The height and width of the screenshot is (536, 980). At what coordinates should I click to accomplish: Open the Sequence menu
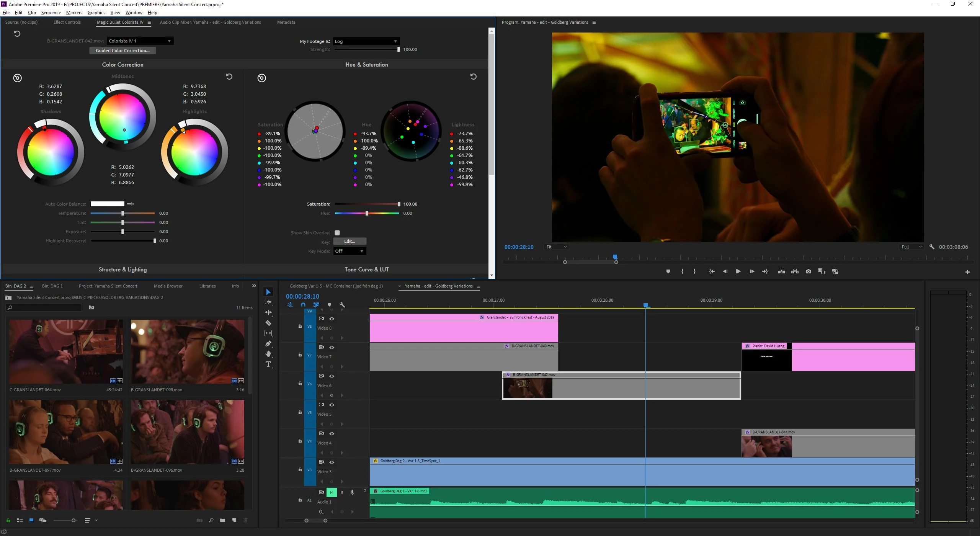[51, 13]
